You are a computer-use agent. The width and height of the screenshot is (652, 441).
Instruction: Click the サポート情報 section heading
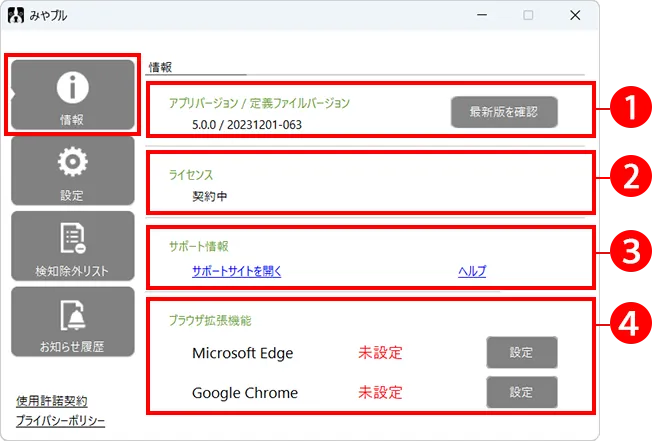coord(199,246)
